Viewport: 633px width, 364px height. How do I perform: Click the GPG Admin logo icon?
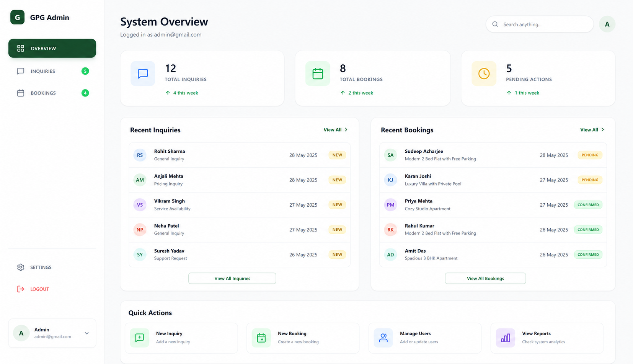click(x=17, y=17)
